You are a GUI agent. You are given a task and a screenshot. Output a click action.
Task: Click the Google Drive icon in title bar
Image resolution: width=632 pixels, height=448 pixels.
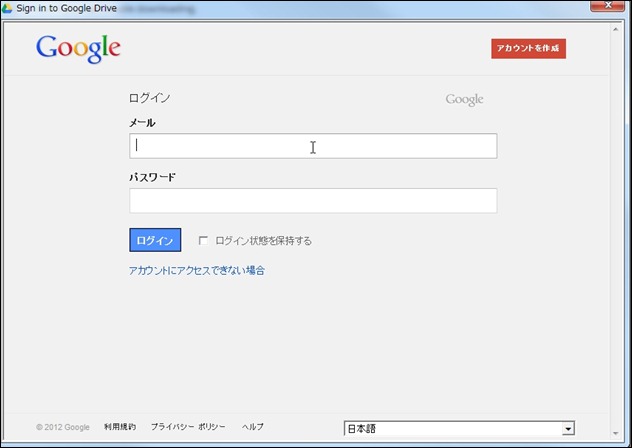[x=7, y=8]
